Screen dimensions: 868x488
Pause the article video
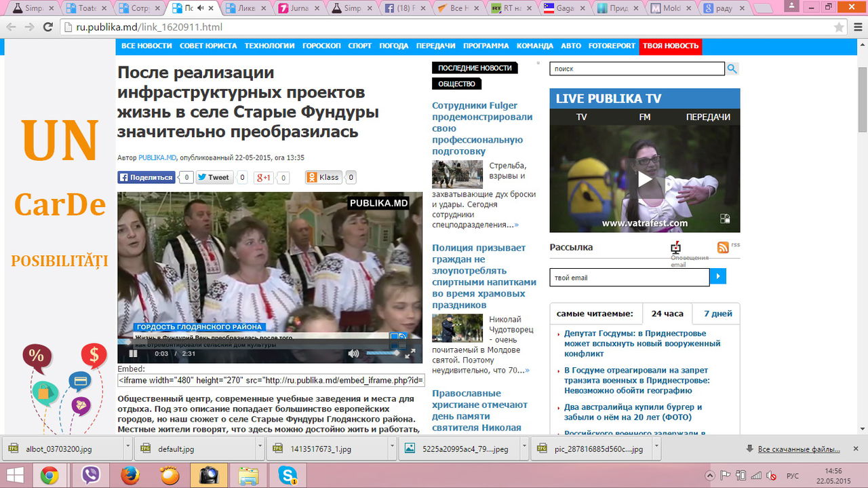click(133, 354)
